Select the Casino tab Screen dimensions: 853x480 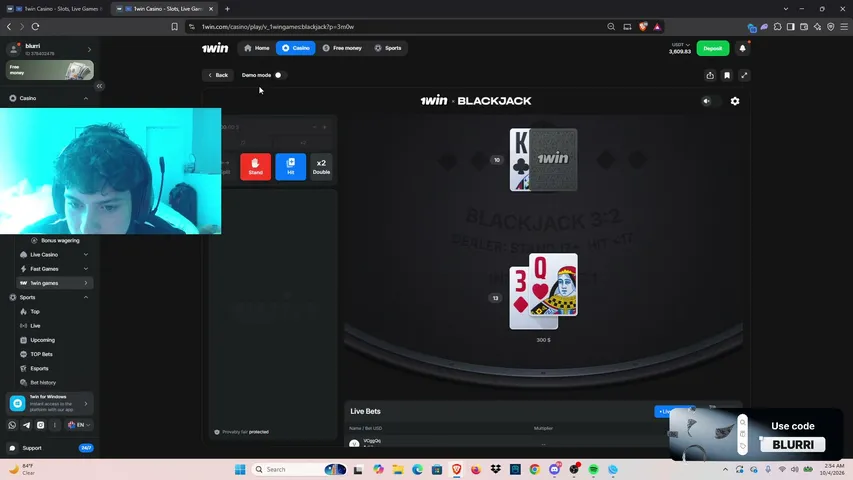(x=295, y=48)
